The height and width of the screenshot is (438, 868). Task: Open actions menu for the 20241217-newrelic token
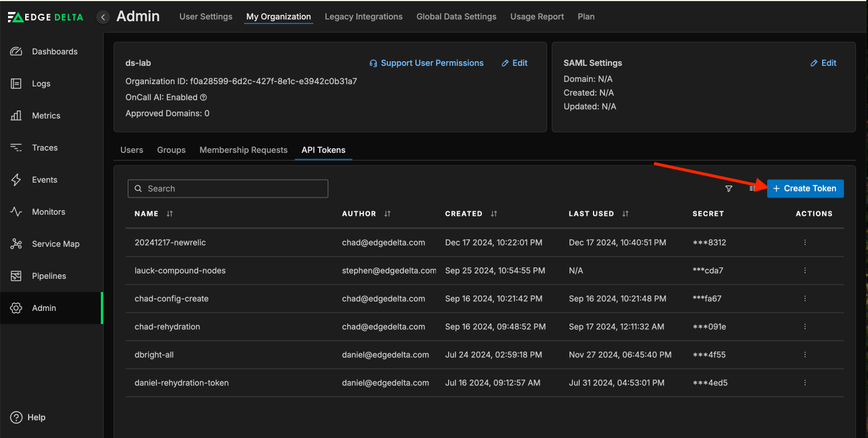coord(805,242)
